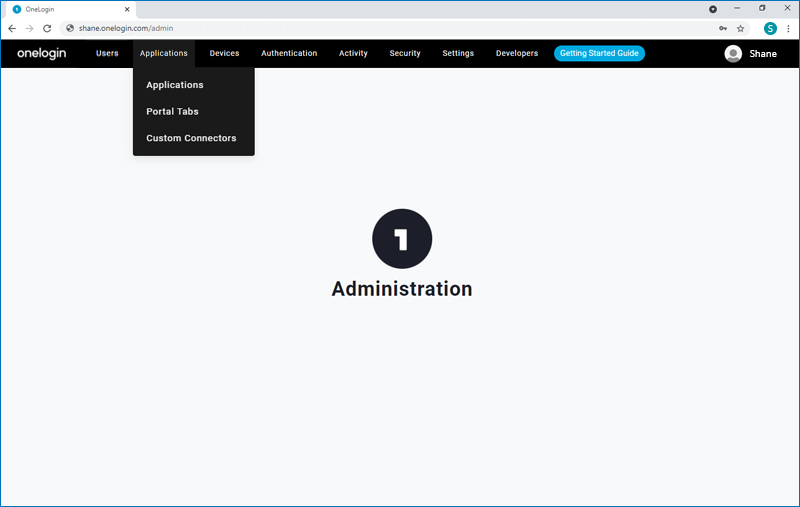
Task: Open saved passwords key icon
Action: point(723,28)
